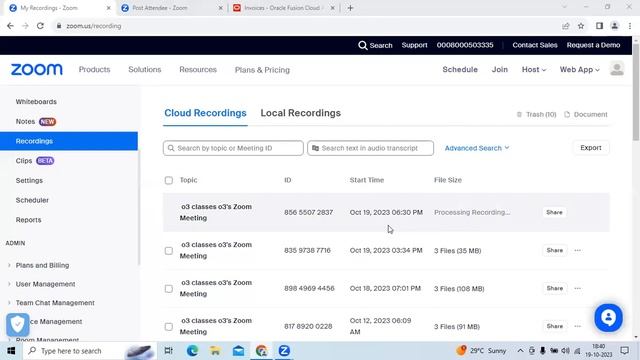Viewport: 640px width, 360px height.
Task: Open File Explorer from taskbar
Action: click(x=215, y=351)
